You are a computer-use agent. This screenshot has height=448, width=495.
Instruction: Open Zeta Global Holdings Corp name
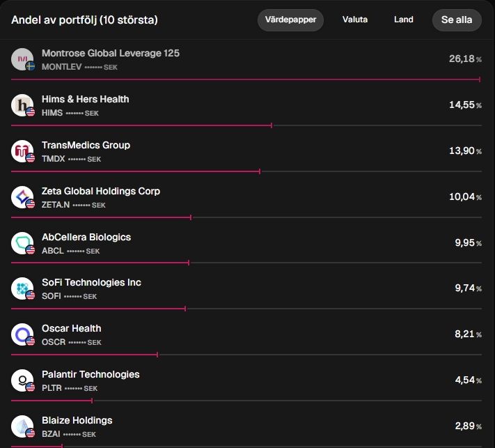point(101,191)
